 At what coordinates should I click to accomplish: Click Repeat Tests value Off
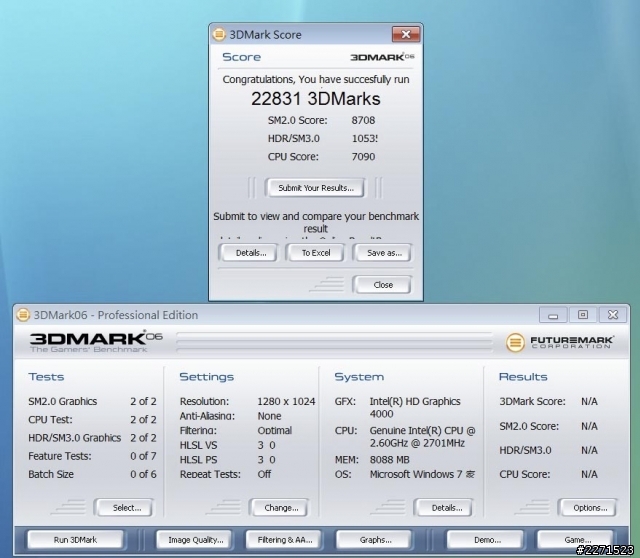[x=264, y=474]
